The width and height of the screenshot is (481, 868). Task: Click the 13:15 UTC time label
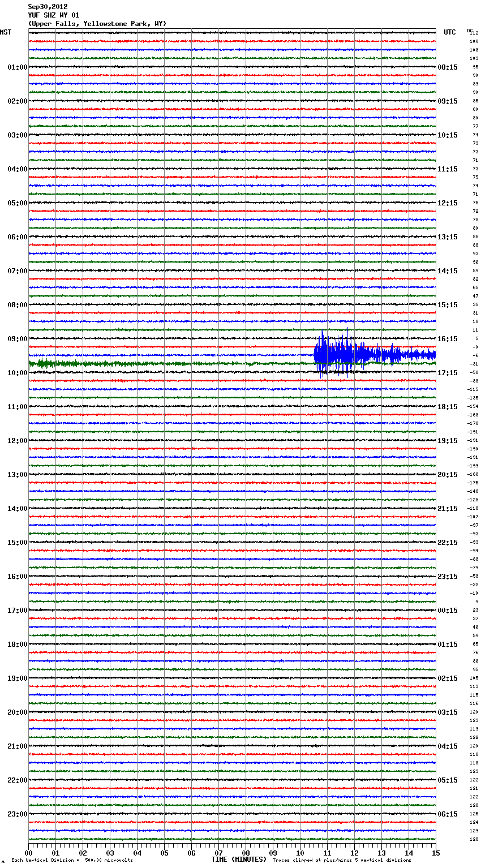click(448, 237)
